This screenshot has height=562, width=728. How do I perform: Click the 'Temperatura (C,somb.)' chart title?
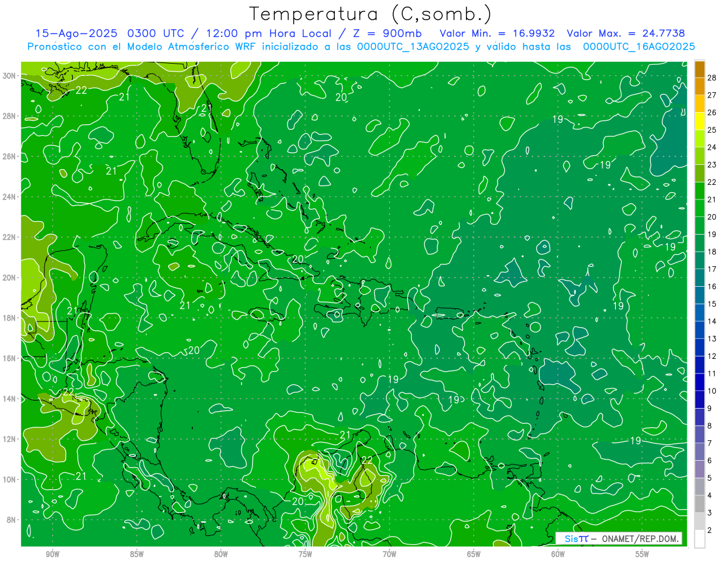point(369,14)
